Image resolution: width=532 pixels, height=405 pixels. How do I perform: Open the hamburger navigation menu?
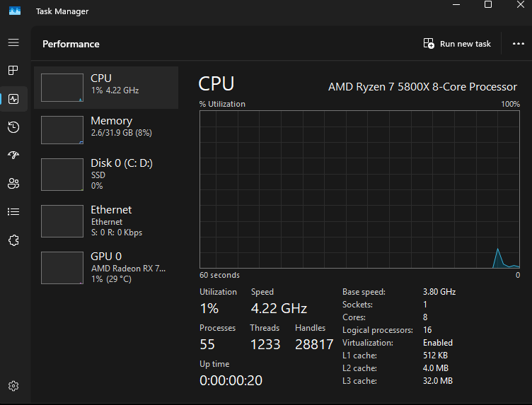pos(13,42)
